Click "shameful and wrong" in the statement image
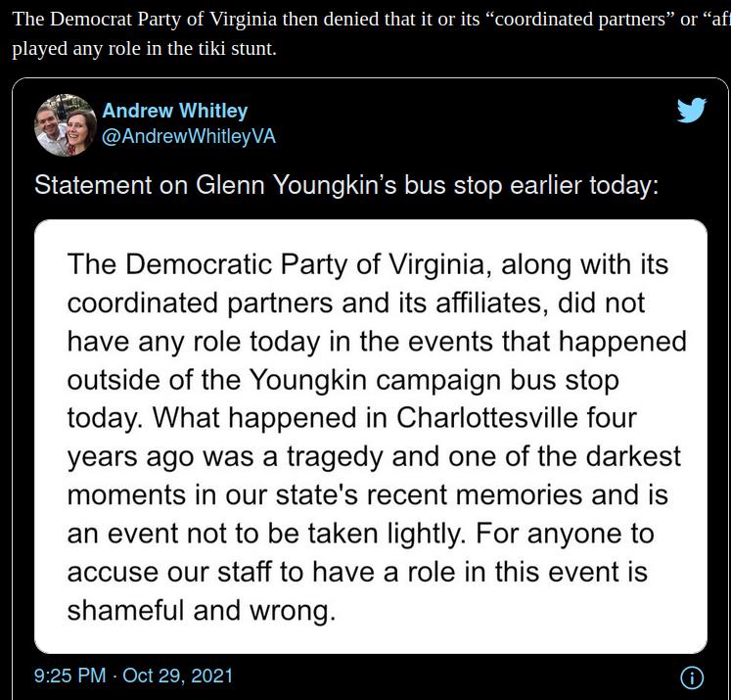 (x=202, y=611)
